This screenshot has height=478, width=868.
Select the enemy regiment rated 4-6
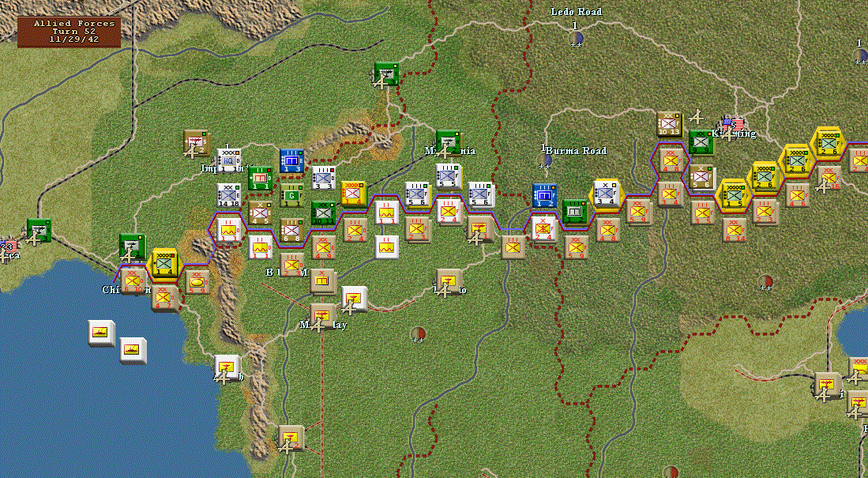(797, 195)
